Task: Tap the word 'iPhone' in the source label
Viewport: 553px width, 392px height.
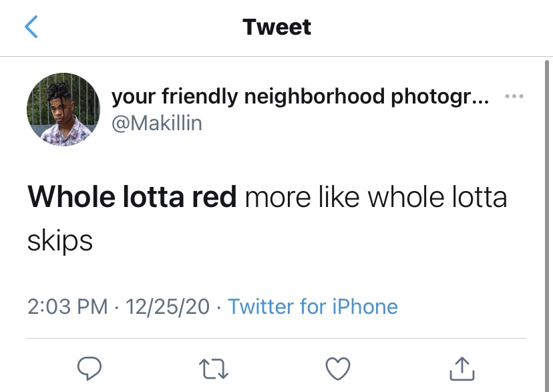Action: click(x=365, y=306)
